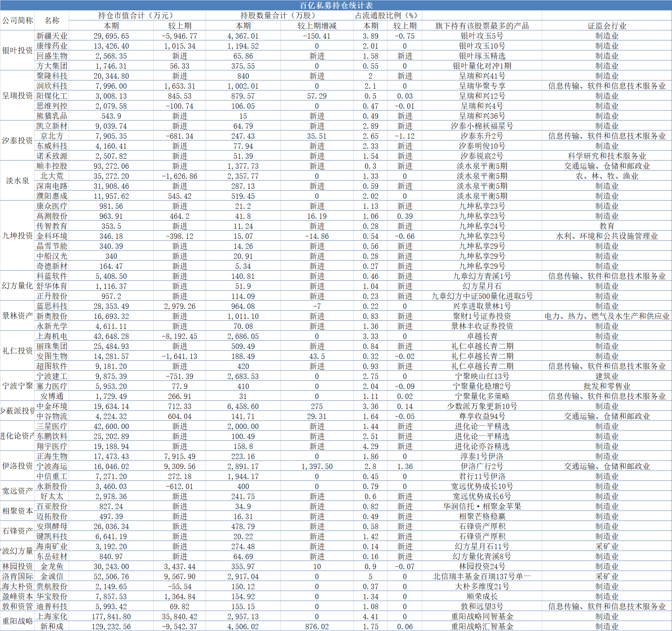Click the stock name 聚隆科技
The image size is (672, 631).
(x=52, y=76)
